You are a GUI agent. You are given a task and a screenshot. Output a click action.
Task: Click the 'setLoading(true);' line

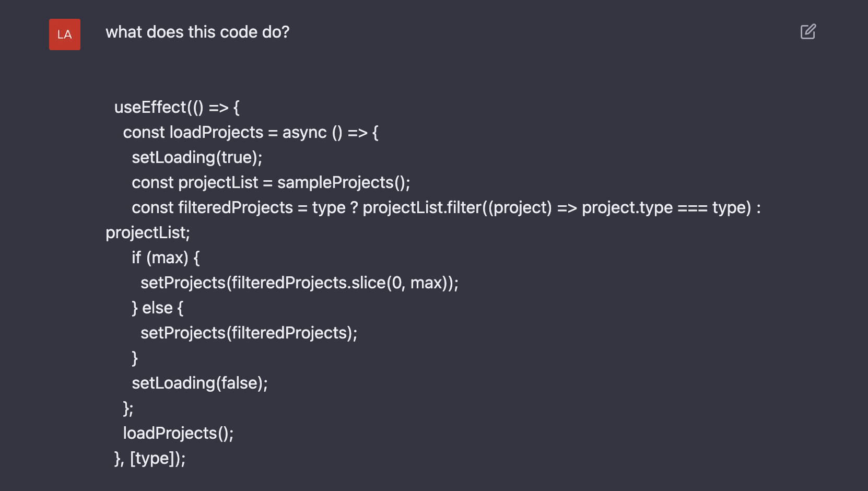197,158
